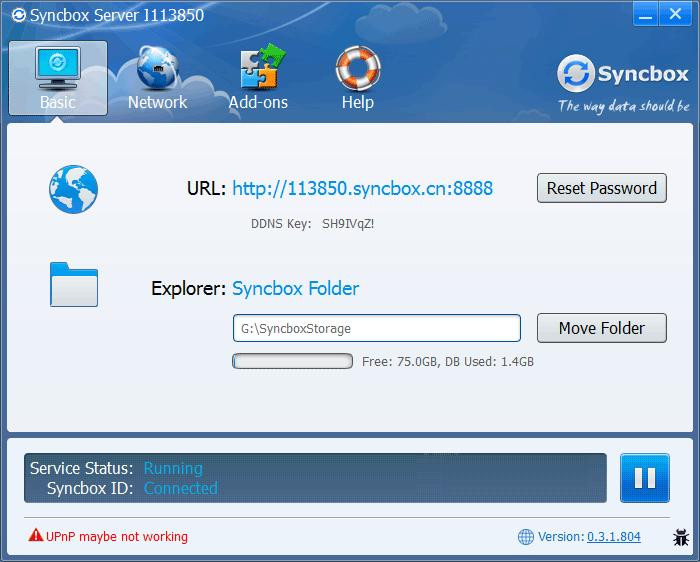Click the title bar Syncbox app icon

point(19,16)
